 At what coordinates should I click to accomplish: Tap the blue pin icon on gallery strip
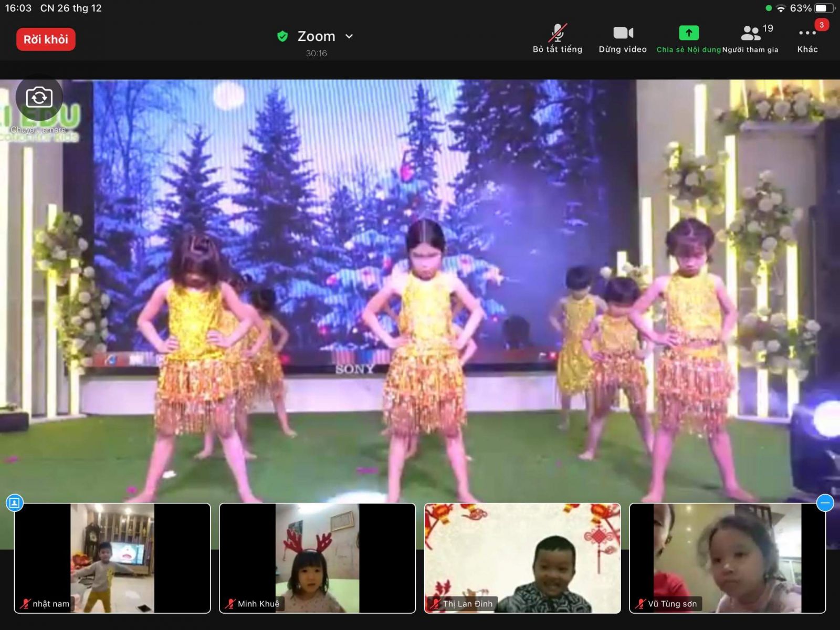pos(14,503)
